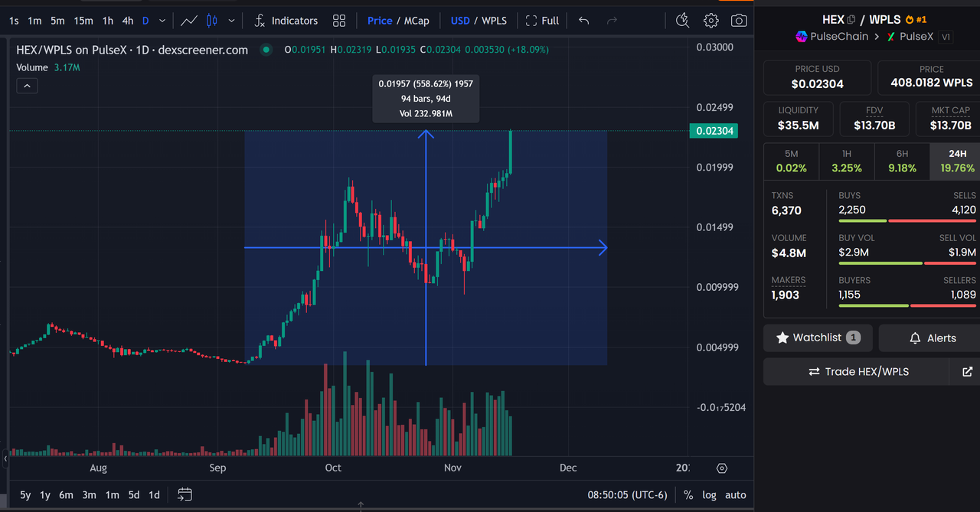Toggle Price display mode
Screen dimensions: 980x512
380,21
